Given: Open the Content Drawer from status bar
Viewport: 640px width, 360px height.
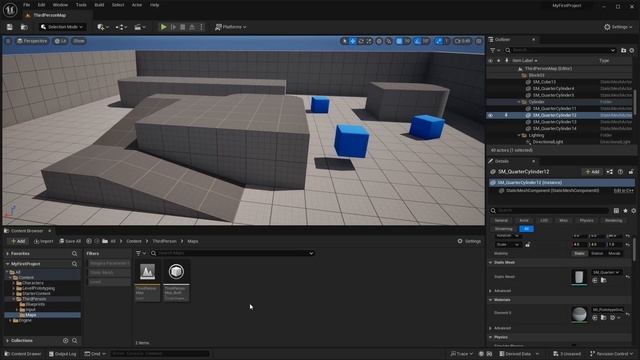Looking at the screenshot, I should (23, 354).
